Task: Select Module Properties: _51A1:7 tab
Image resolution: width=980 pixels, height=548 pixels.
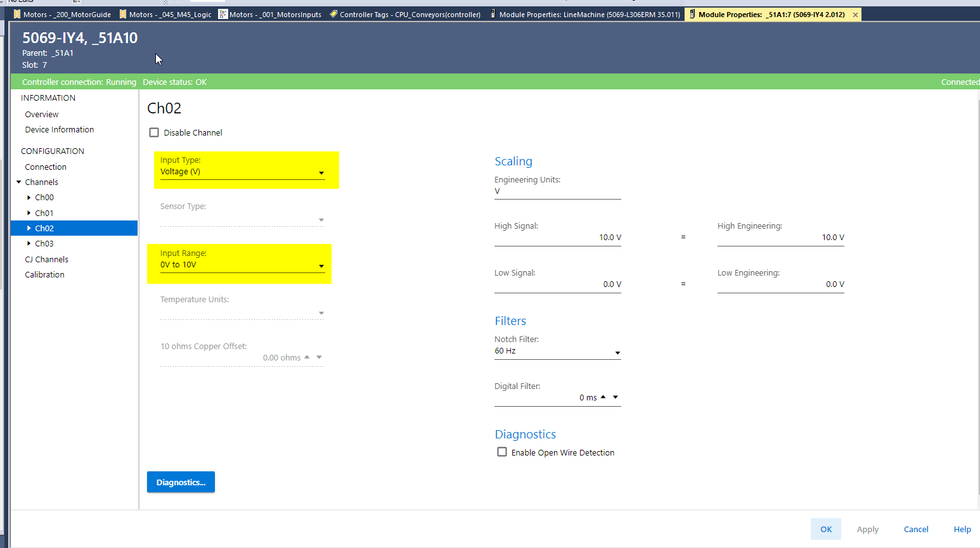Action: pyautogui.click(x=771, y=15)
